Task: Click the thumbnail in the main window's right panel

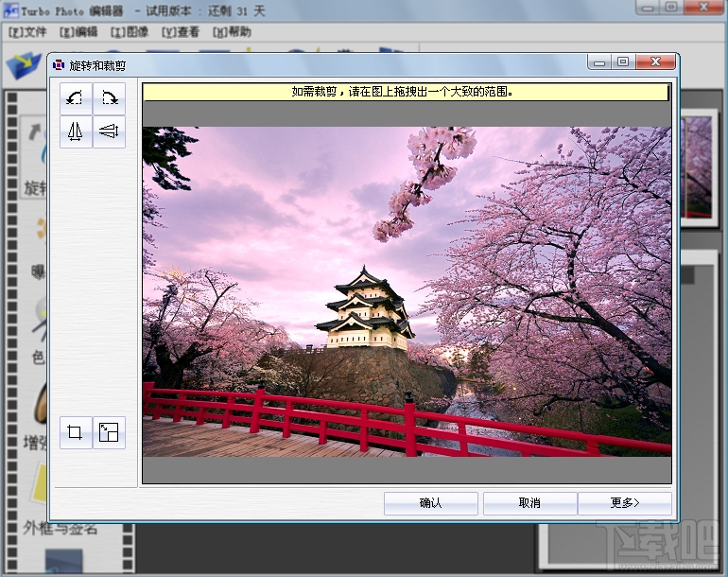Action: click(x=699, y=167)
